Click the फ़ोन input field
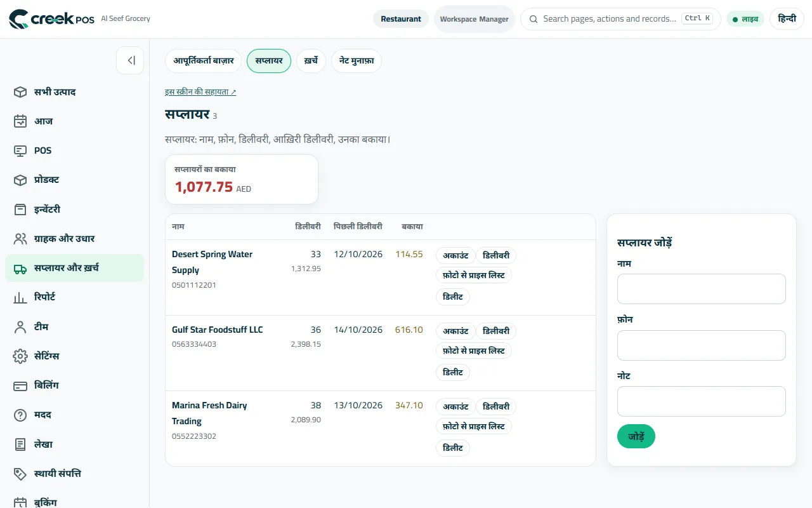 pos(702,345)
